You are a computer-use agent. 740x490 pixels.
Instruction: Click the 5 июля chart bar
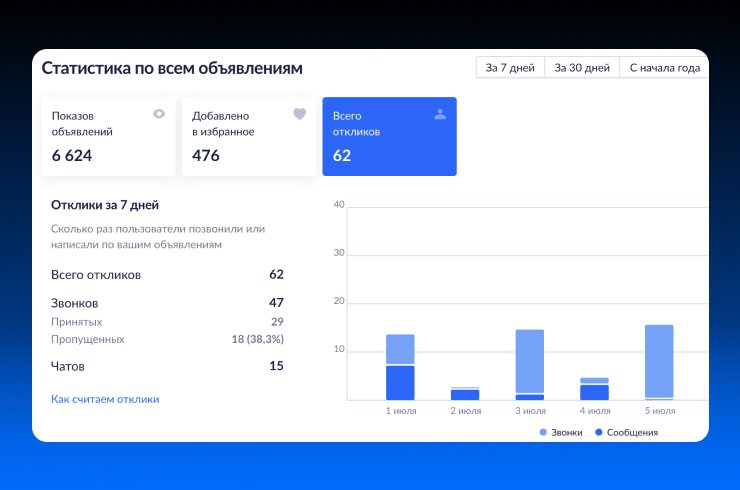point(659,362)
